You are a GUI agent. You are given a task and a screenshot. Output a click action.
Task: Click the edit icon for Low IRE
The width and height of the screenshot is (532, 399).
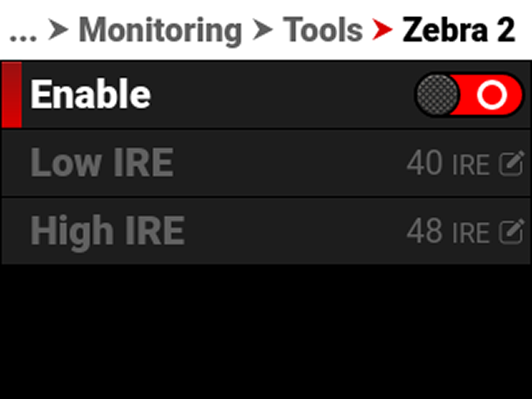pos(511,164)
